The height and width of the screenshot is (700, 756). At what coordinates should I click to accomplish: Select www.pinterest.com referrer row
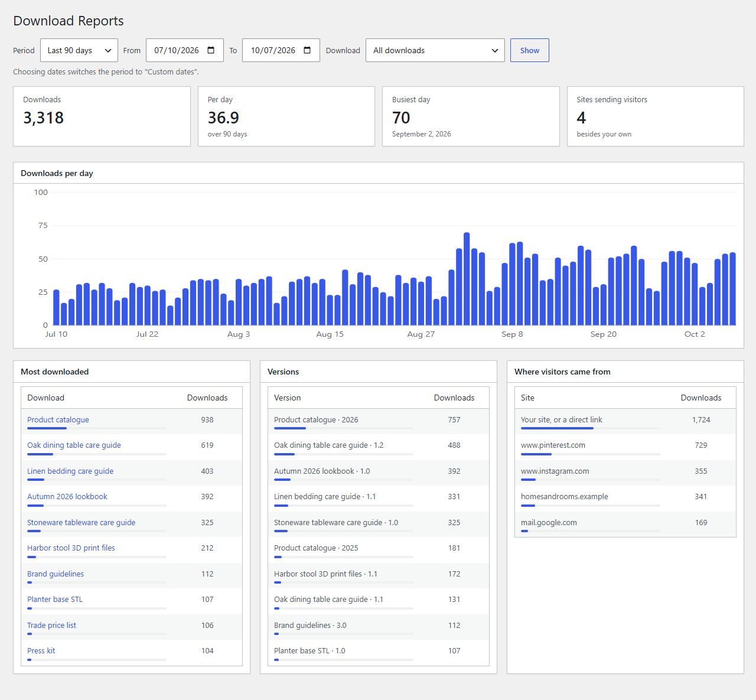[625, 447]
